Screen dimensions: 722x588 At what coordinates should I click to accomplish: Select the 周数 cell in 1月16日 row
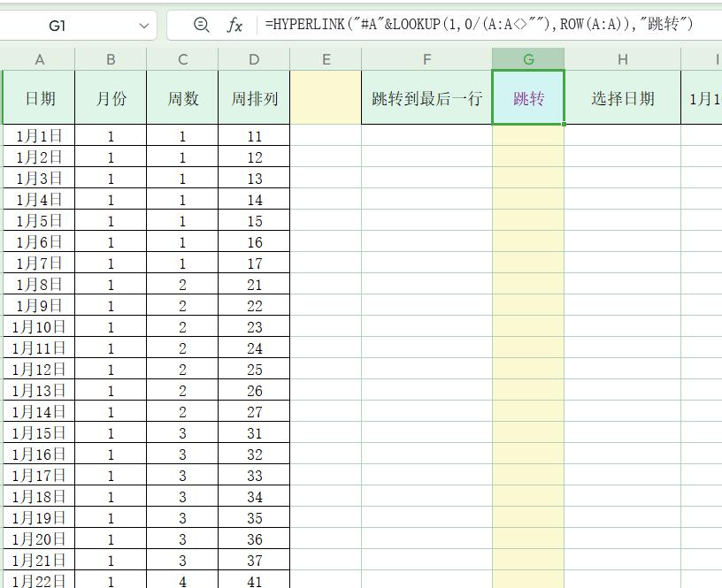[182, 454]
